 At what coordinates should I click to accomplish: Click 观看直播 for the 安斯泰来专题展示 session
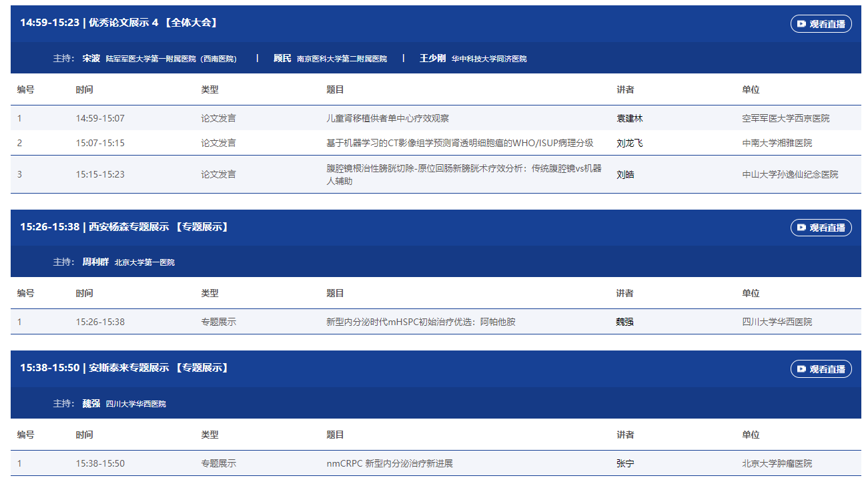click(x=821, y=369)
